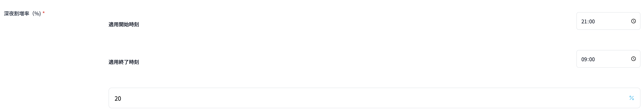This screenshot has height=112, width=644.
Task: Click the 適用終了時刻 label
Action: 123,62
